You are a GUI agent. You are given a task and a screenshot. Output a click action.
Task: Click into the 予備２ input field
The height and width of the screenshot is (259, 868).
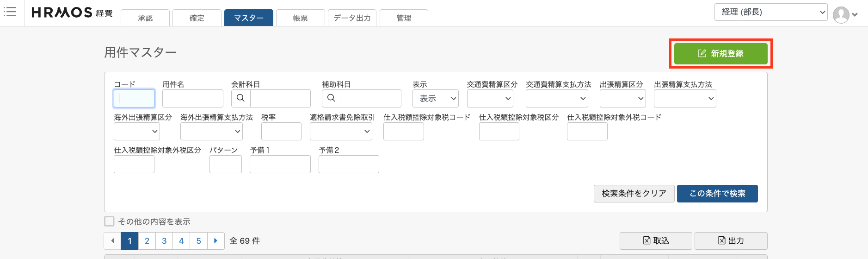pos(349,164)
